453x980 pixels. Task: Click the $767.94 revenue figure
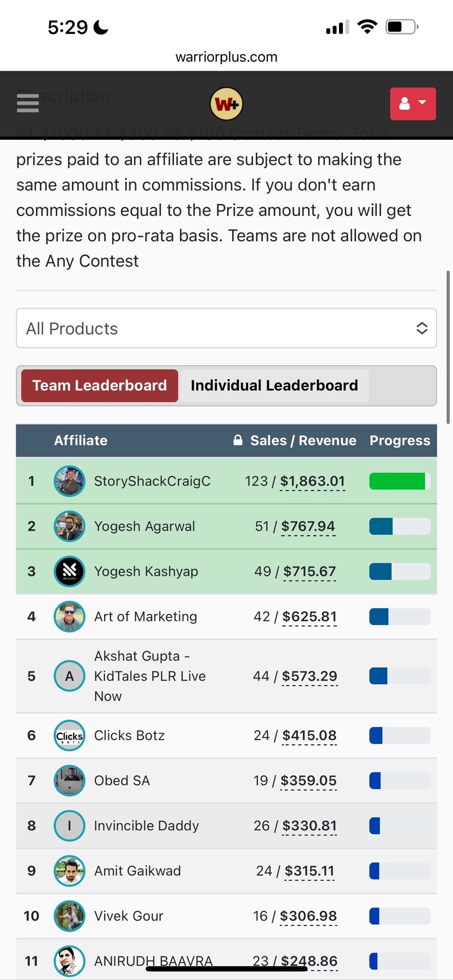[308, 526]
